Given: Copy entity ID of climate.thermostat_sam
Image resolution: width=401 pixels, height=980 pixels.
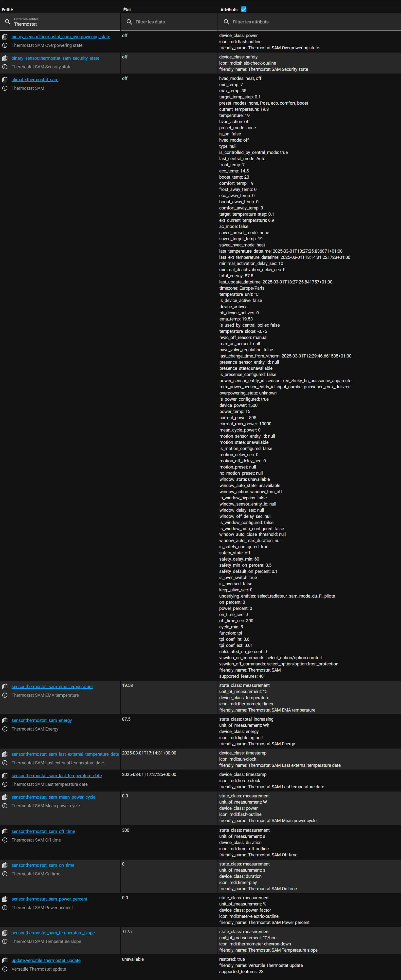Looking at the screenshot, I should [x=5, y=79].
